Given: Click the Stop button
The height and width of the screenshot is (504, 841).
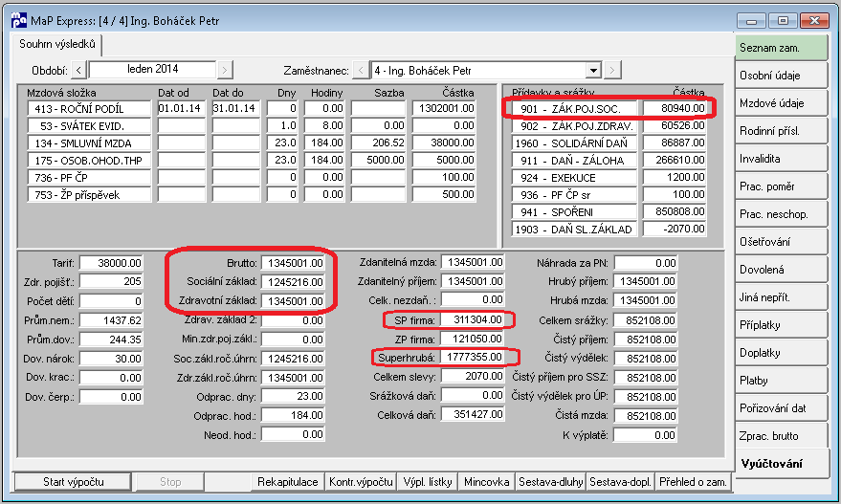Looking at the screenshot, I should (170, 481).
